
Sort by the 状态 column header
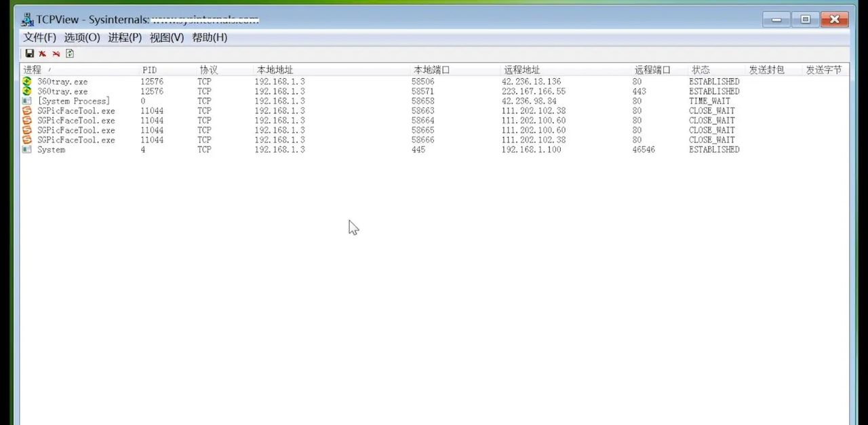point(717,70)
